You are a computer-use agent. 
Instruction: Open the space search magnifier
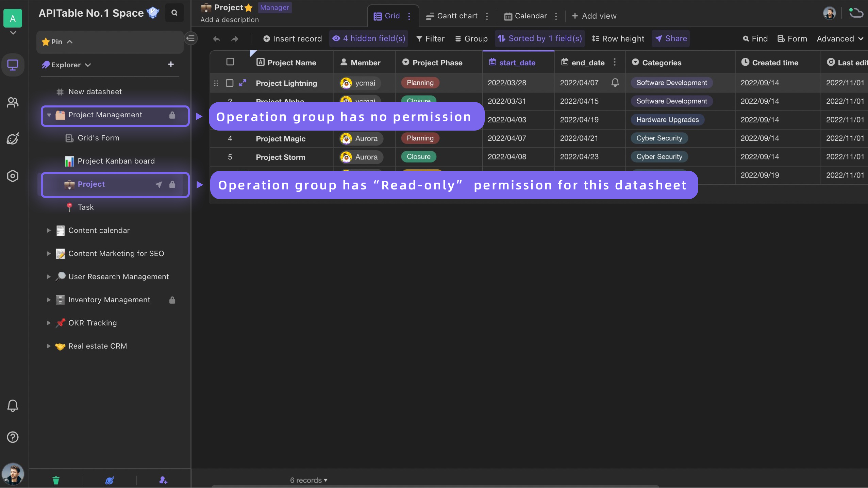coord(174,13)
